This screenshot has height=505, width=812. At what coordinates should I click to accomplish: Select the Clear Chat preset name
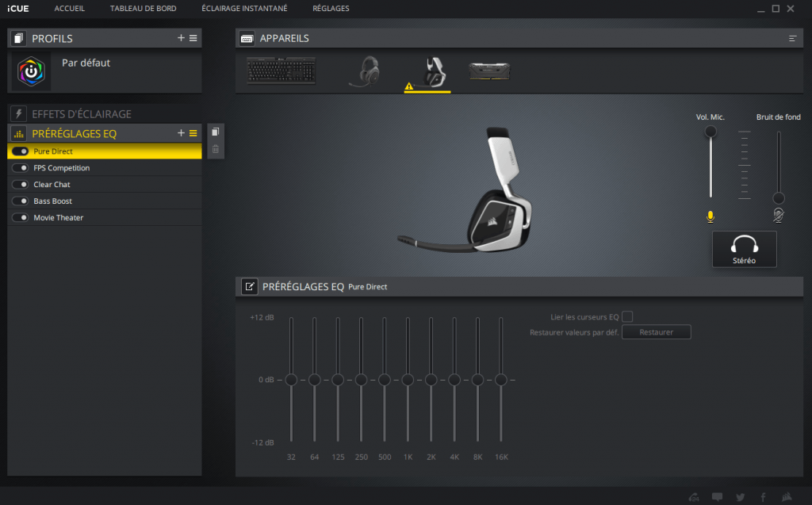pos(52,185)
